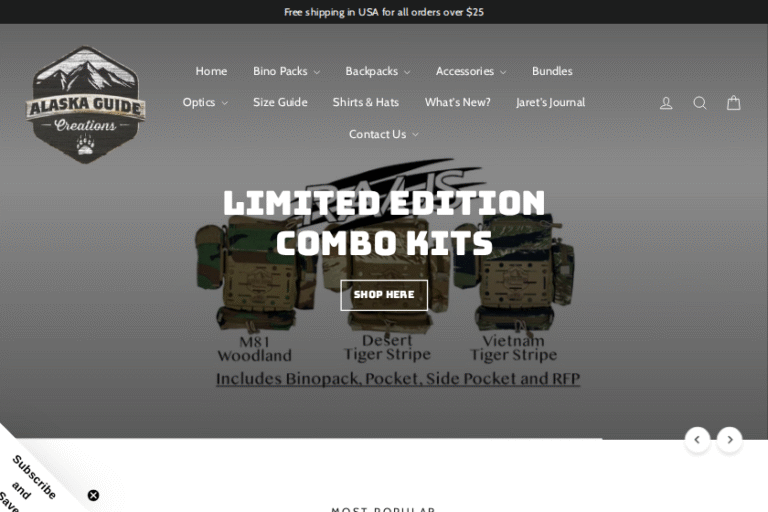Open the search magnifier icon

click(700, 103)
